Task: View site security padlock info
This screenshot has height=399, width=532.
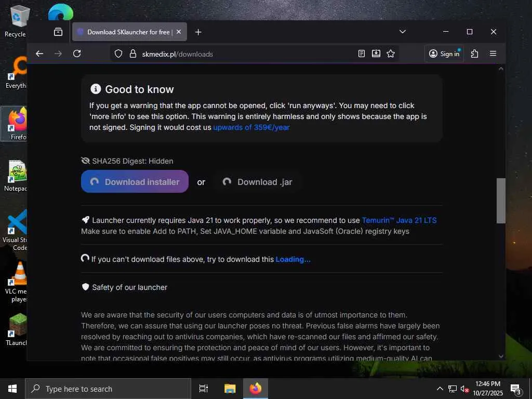Action: click(x=133, y=54)
